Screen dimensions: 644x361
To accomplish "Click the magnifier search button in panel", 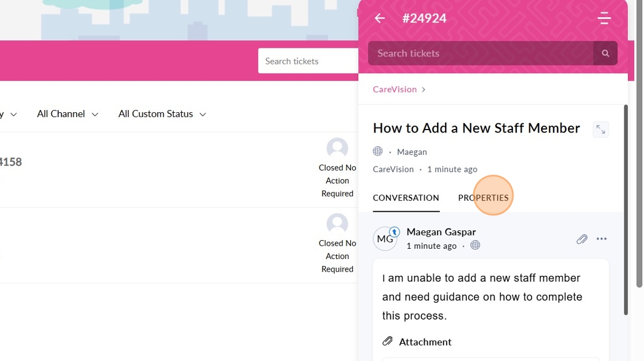I will click(605, 53).
